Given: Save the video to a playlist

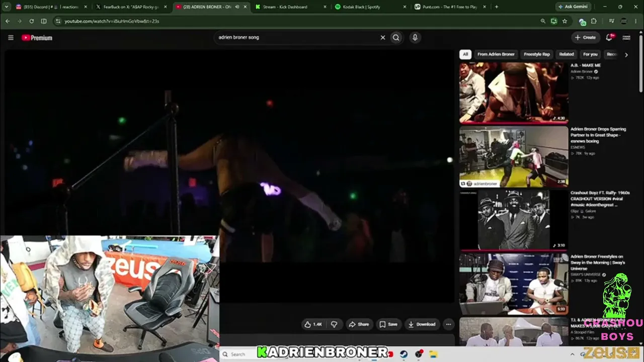Looking at the screenshot, I should [388, 324].
